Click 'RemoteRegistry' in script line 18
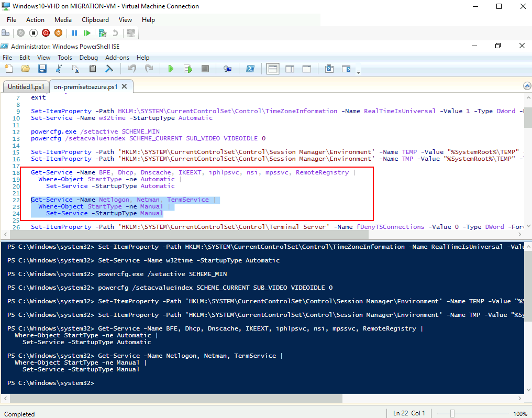Viewport: 532px width, 418px height. click(323, 172)
